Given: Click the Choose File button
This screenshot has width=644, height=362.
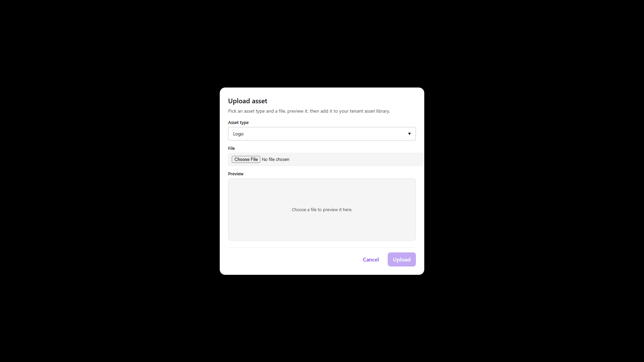Looking at the screenshot, I should (x=246, y=159).
